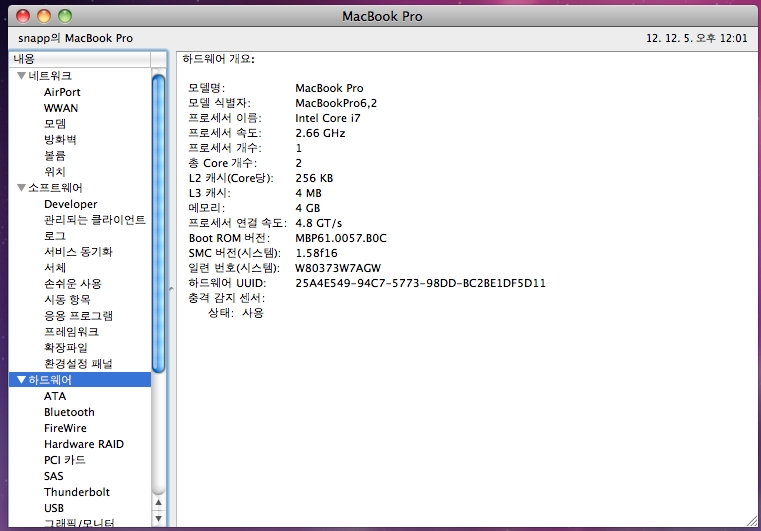This screenshot has height=531, width=761.
Task: Open 관리되는 클라이언트 item
Action: [x=94, y=220]
